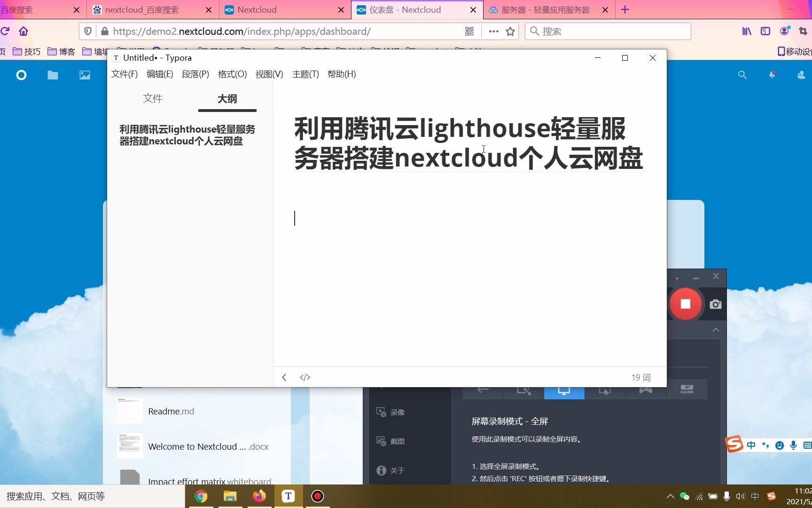
Task: Open the Nextcloud dashboard circle icon
Action: click(x=21, y=75)
